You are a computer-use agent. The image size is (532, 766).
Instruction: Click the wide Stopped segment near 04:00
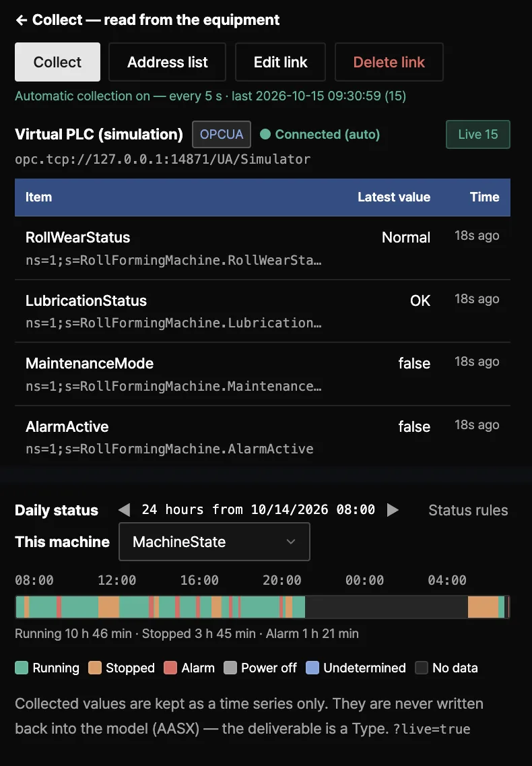pos(483,607)
